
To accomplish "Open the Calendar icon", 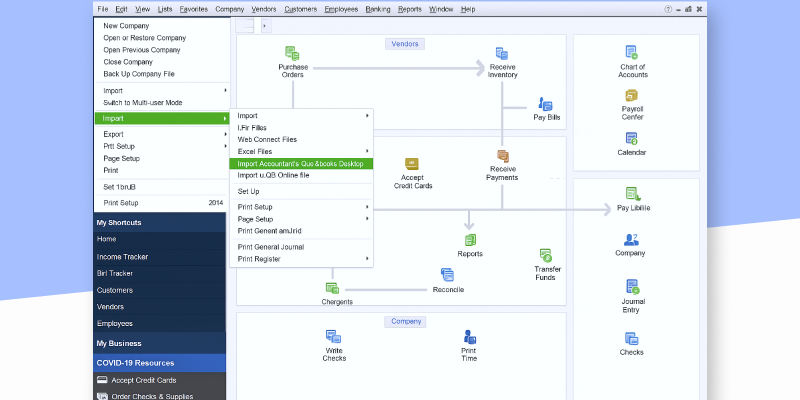I will [x=632, y=139].
